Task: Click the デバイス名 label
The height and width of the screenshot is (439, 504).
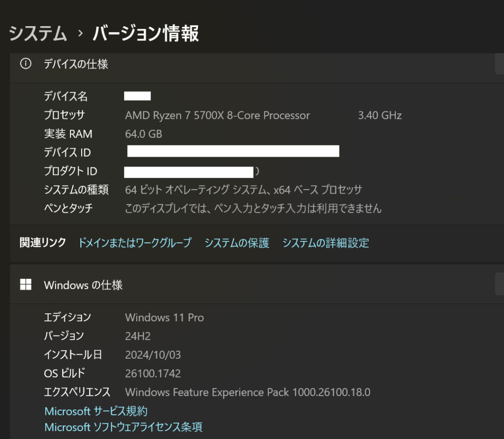Action: coord(66,96)
